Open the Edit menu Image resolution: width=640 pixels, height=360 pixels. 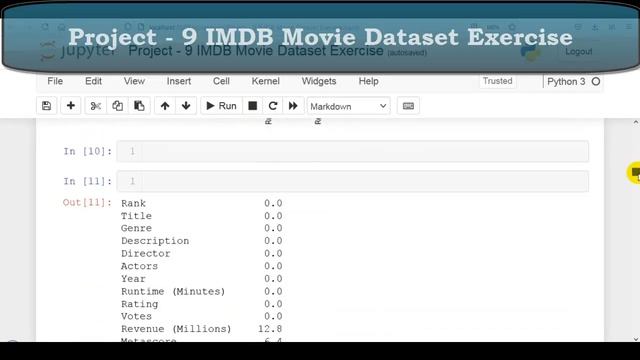tap(93, 81)
